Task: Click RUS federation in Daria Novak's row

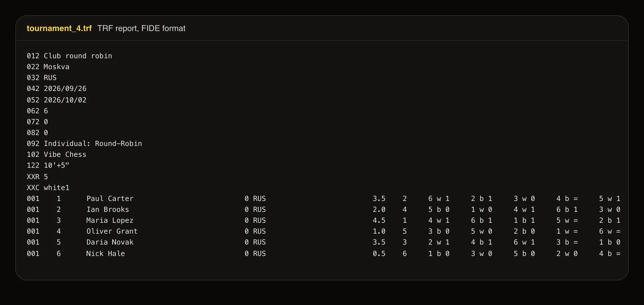Action: pyautogui.click(x=260, y=242)
